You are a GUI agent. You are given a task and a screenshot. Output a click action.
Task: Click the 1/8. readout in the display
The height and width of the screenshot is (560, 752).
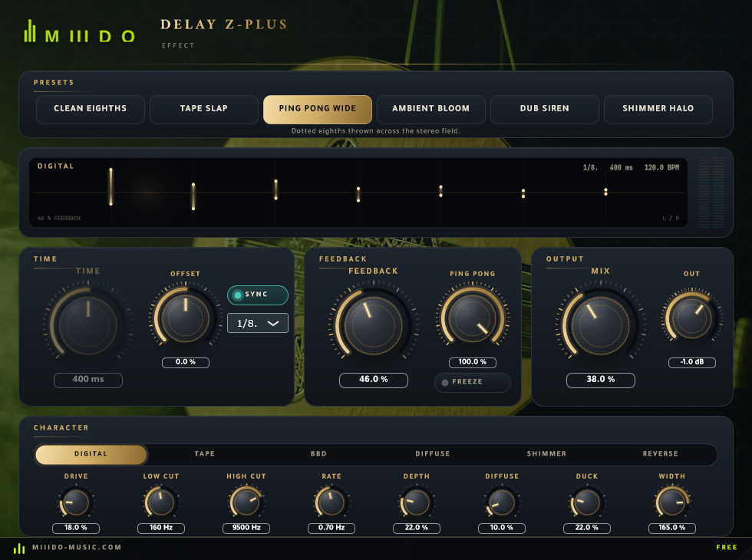[x=590, y=168]
